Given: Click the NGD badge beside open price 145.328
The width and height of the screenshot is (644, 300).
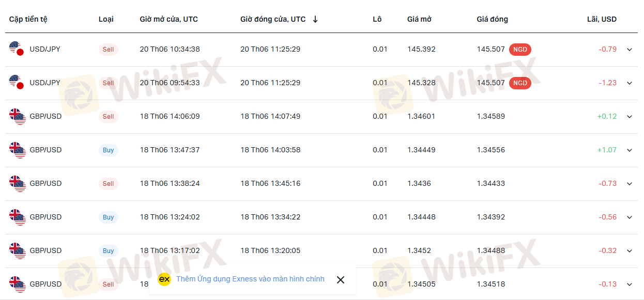Looking at the screenshot, I should coord(520,83).
